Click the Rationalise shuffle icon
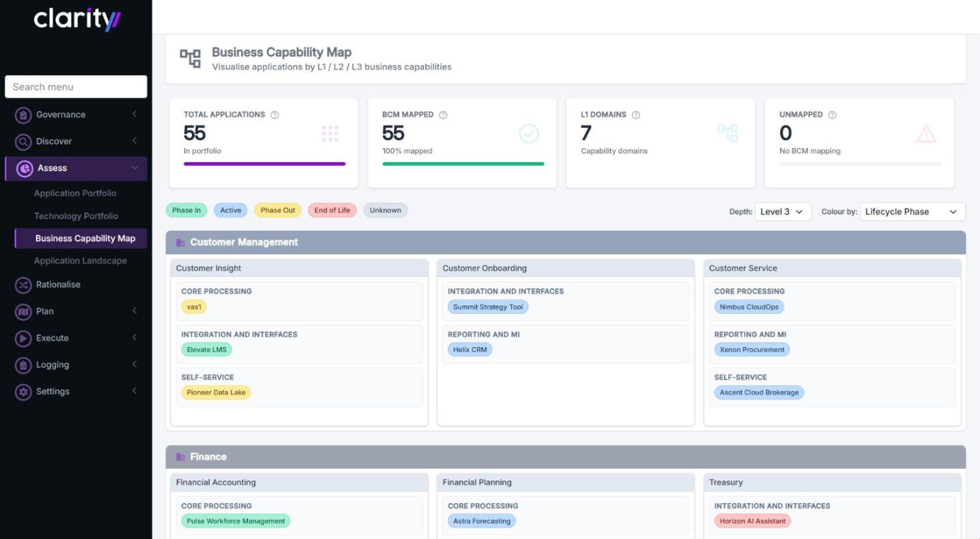 click(x=23, y=285)
